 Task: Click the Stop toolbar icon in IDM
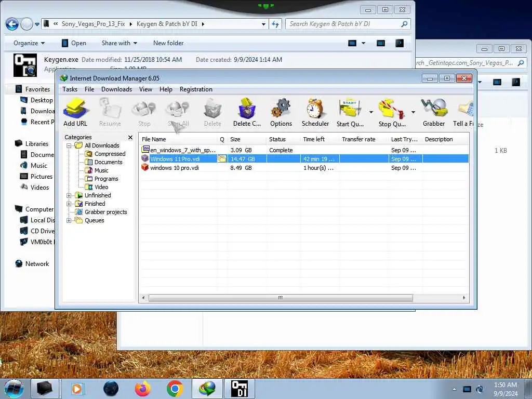tap(144, 112)
